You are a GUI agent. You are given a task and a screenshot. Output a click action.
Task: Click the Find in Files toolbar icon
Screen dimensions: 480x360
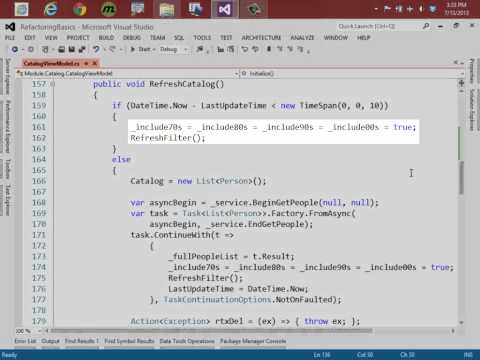(x=200, y=49)
